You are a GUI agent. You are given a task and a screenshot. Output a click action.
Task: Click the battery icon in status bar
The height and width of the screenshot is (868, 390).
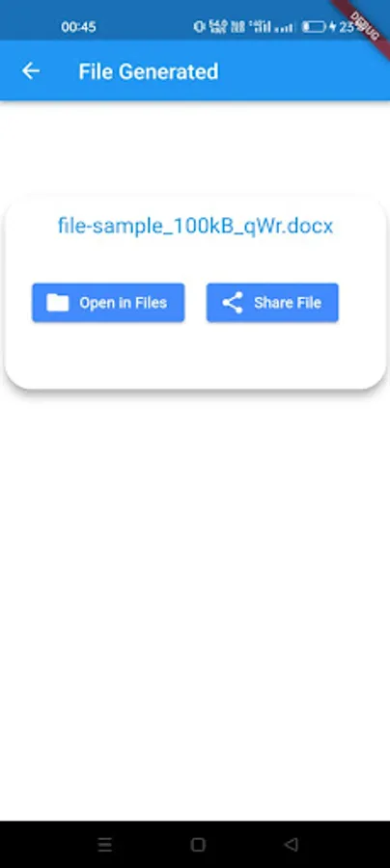[314, 27]
